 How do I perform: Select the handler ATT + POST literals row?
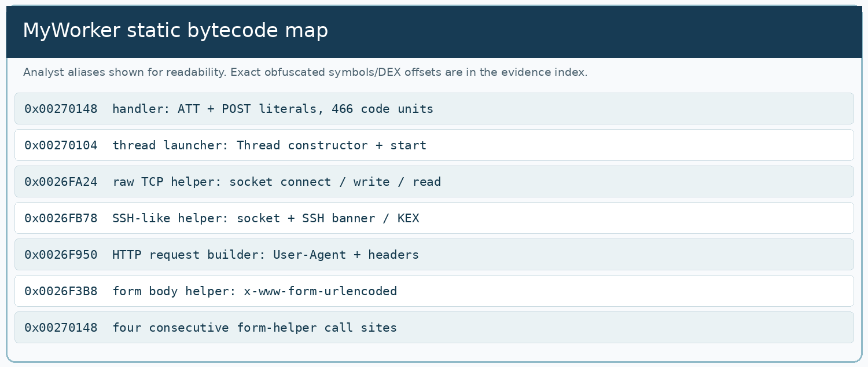(x=434, y=109)
